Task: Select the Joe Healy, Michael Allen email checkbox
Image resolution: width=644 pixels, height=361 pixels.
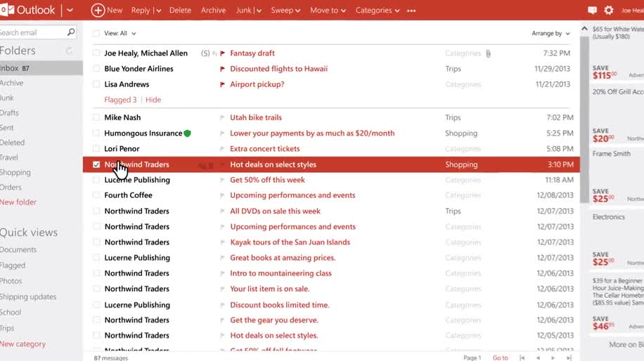Action: pyautogui.click(x=96, y=53)
